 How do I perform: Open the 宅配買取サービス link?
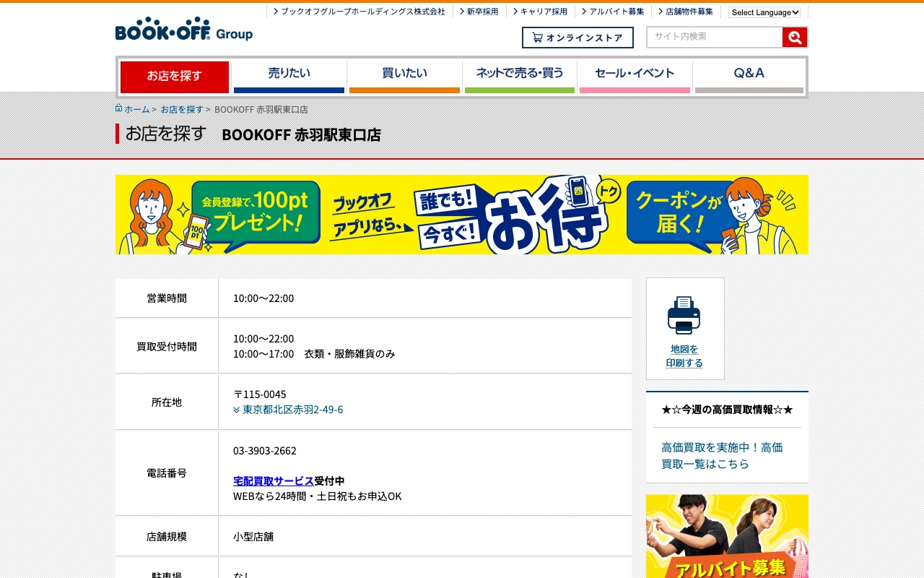pyautogui.click(x=274, y=481)
